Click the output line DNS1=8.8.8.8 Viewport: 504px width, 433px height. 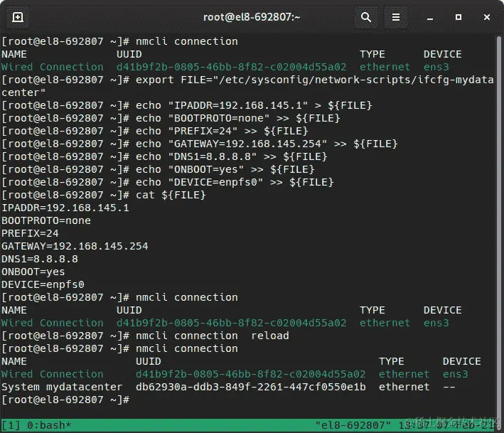(40, 259)
